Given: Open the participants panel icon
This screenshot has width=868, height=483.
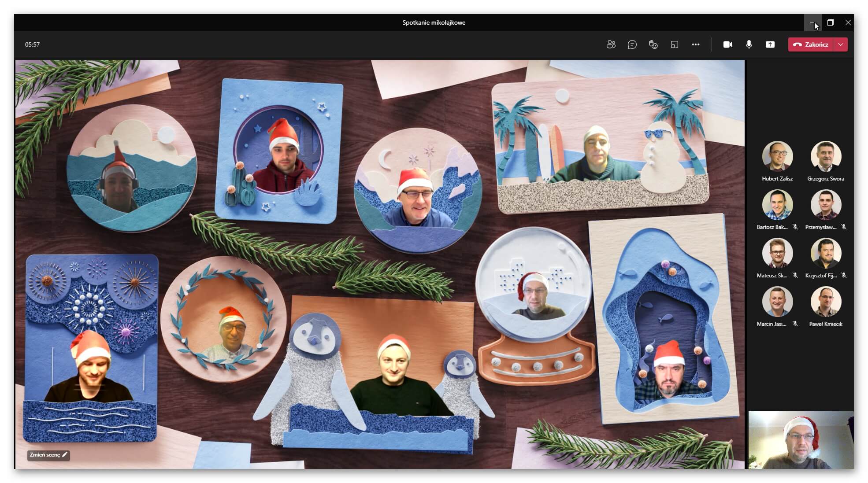Looking at the screenshot, I should coord(611,44).
